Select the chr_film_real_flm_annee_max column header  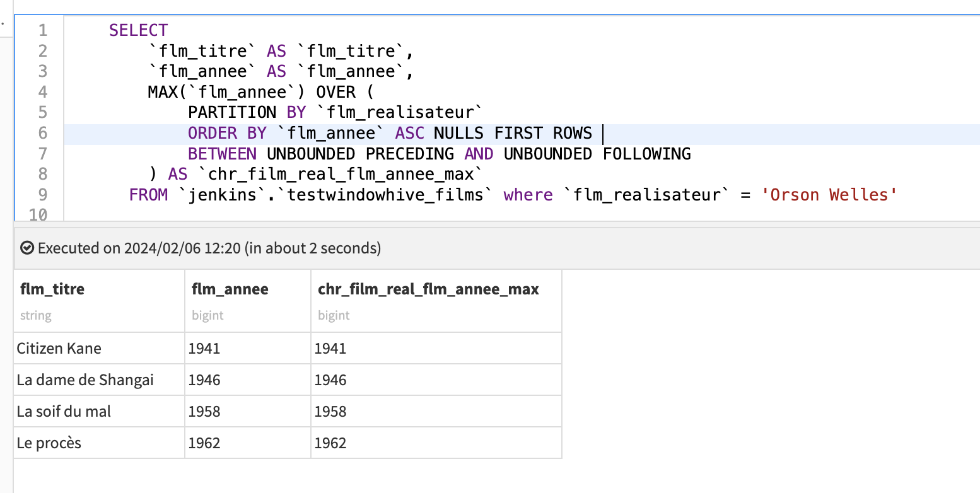tap(428, 289)
